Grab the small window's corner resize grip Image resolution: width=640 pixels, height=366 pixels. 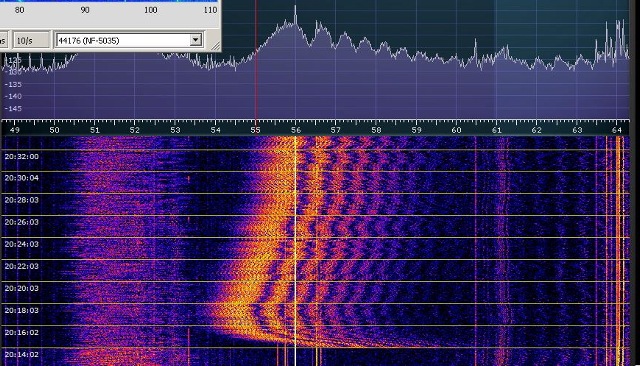(215, 46)
